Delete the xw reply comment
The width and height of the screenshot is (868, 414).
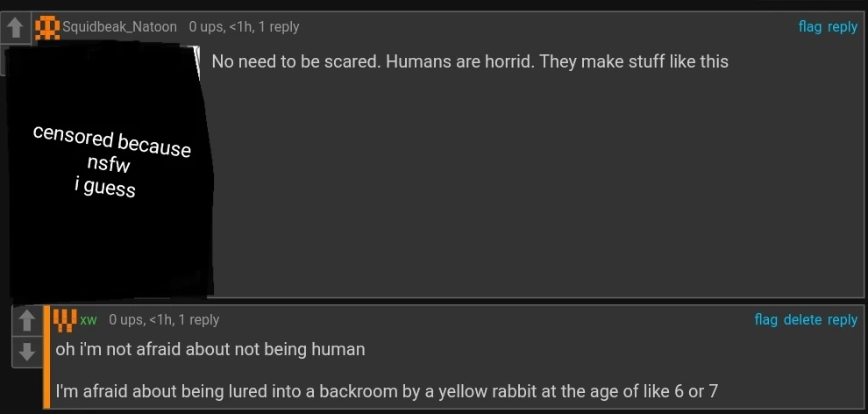coord(802,319)
